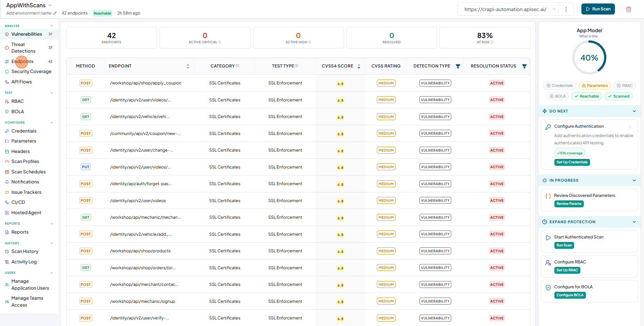The height and width of the screenshot is (326, 644).
Task: Open Issue Trackers page
Action: coord(26,192)
